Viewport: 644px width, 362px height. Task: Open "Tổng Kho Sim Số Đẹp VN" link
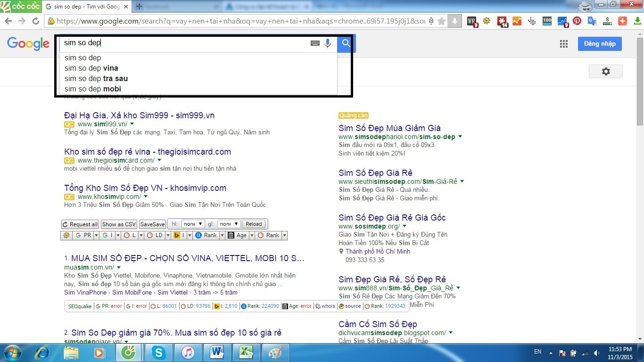145,188
